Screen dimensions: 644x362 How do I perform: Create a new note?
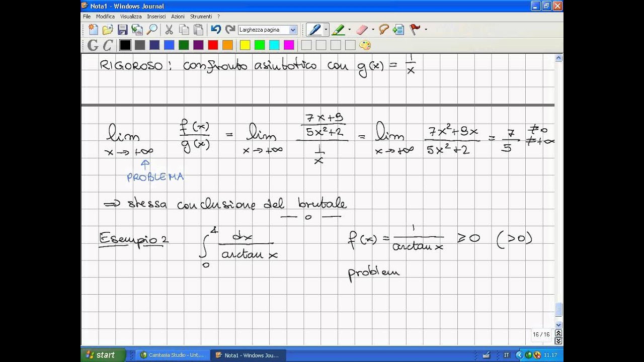[x=93, y=30]
